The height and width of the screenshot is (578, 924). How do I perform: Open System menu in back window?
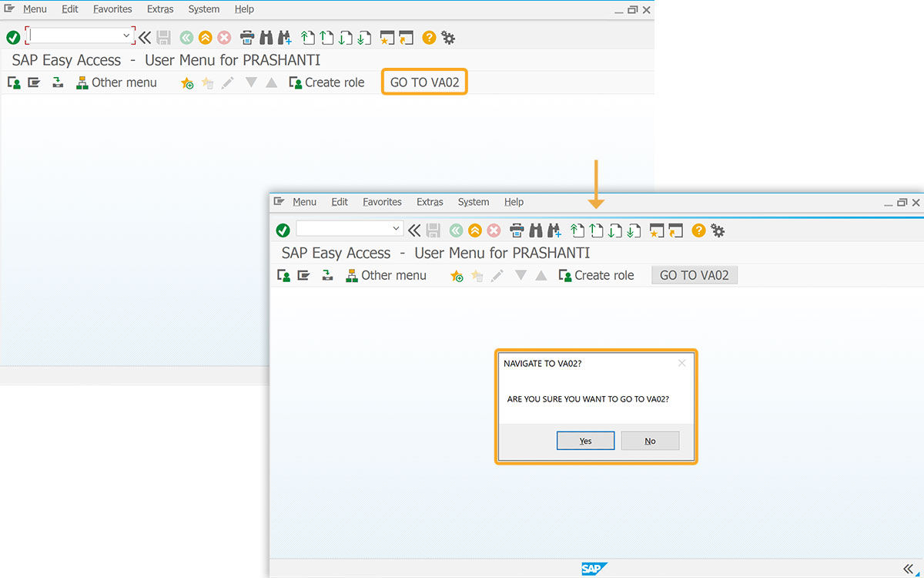(204, 9)
